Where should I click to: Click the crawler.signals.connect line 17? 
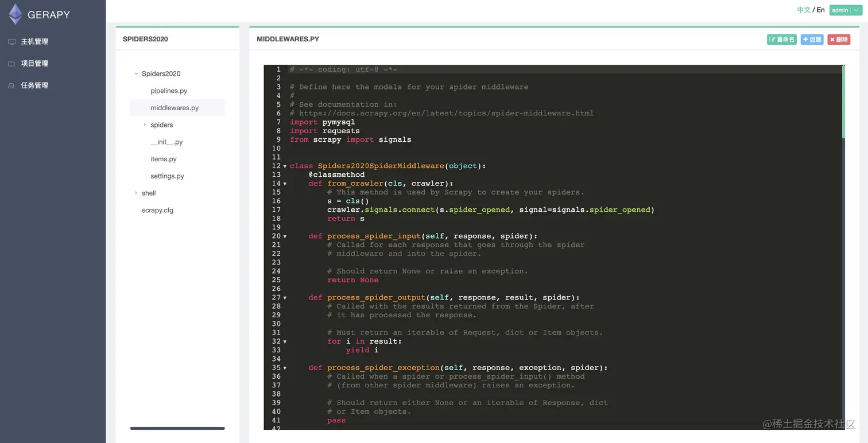pos(491,209)
